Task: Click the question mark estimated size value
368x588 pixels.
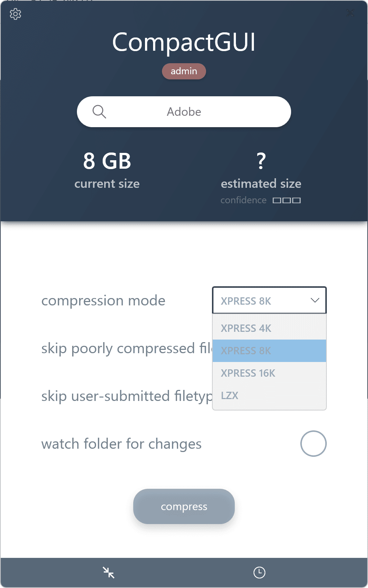Action: pos(261,161)
